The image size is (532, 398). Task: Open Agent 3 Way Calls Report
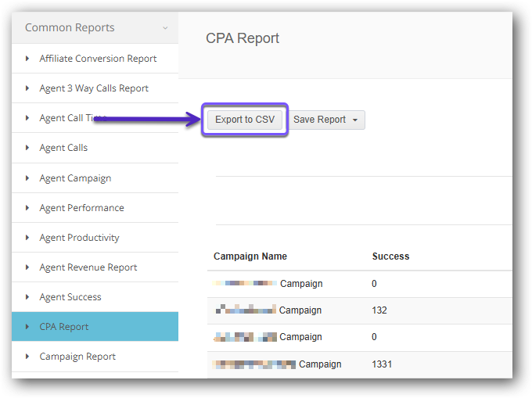click(x=94, y=88)
